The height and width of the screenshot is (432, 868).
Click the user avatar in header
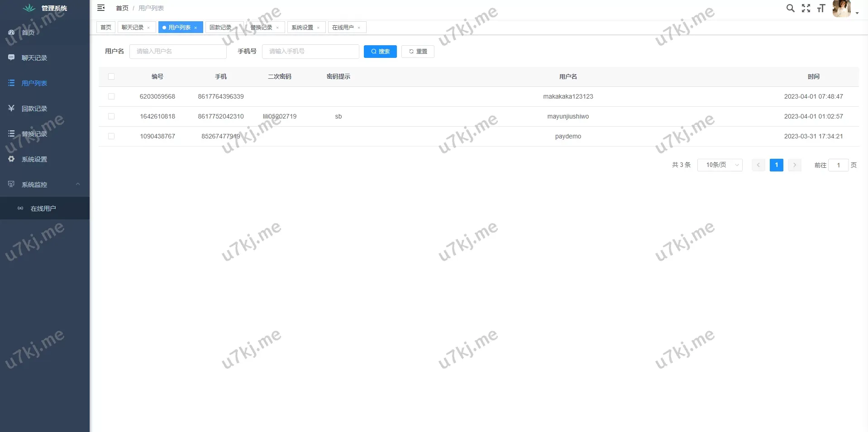click(x=841, y=8)
